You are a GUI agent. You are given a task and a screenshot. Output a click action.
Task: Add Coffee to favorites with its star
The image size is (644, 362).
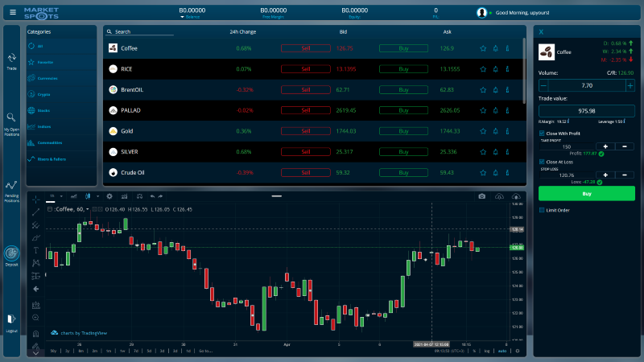click(x=483, y=48)
